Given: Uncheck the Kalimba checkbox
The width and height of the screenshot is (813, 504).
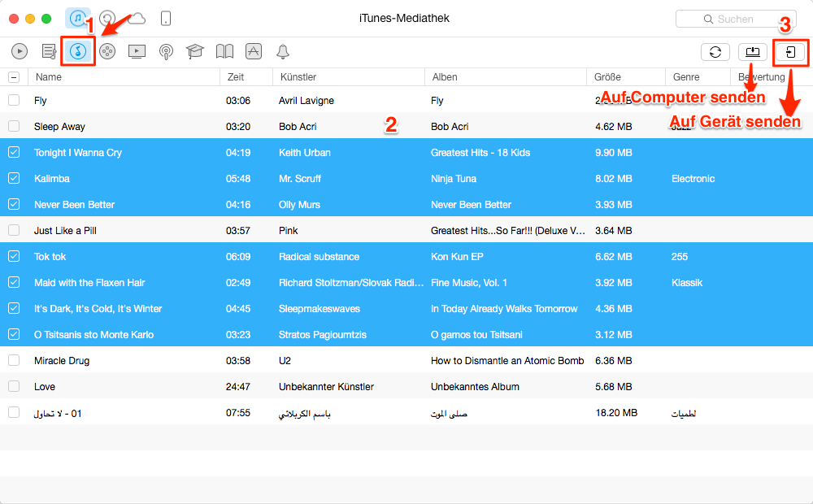Looking at the screenshot, I should tap(14, 178).
